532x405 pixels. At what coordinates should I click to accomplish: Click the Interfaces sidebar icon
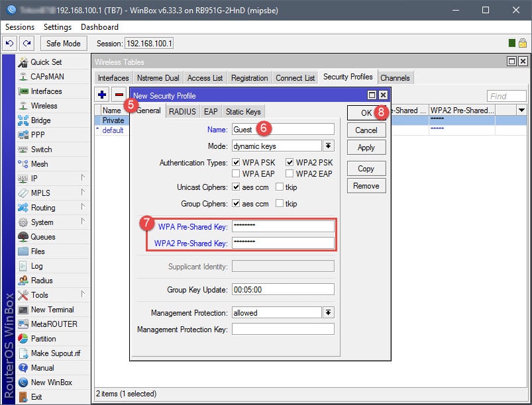point(23,91)
